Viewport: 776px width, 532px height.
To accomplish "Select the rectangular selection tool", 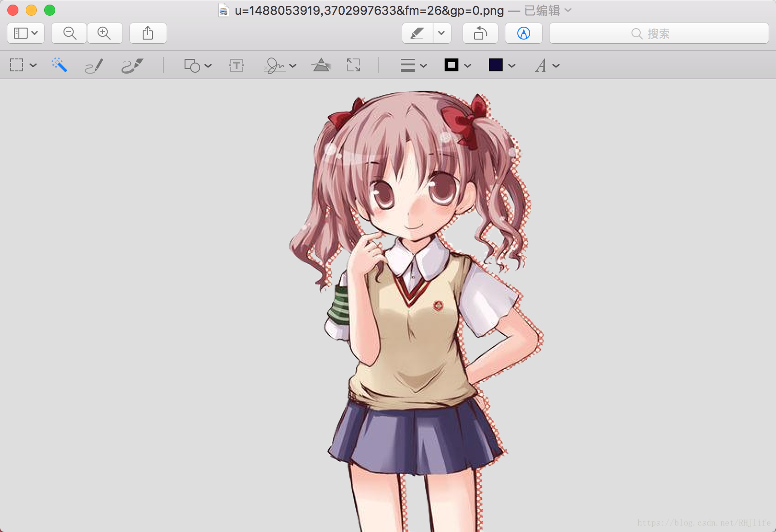I will [x=17, y=65].
